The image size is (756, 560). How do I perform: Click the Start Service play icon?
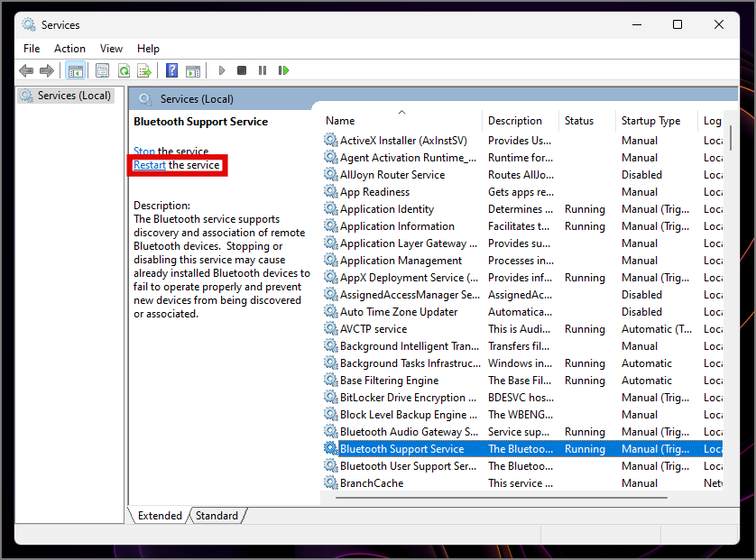221,71
